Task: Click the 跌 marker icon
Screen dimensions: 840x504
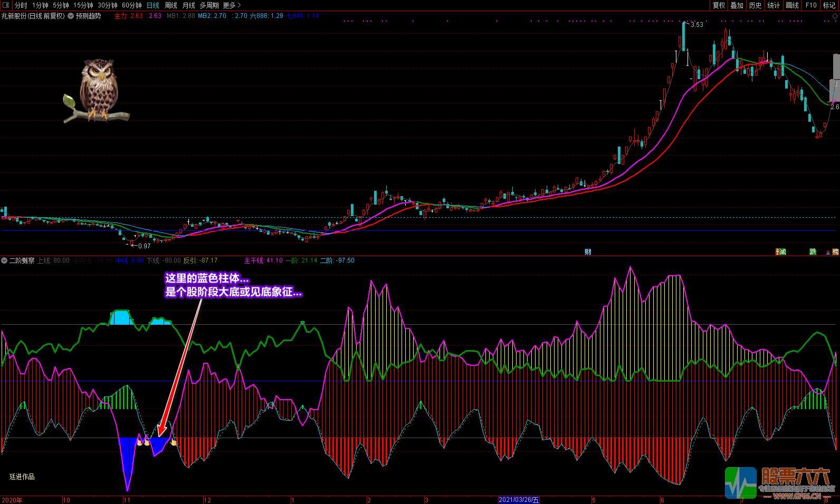Action: click(x=813, y=252)
